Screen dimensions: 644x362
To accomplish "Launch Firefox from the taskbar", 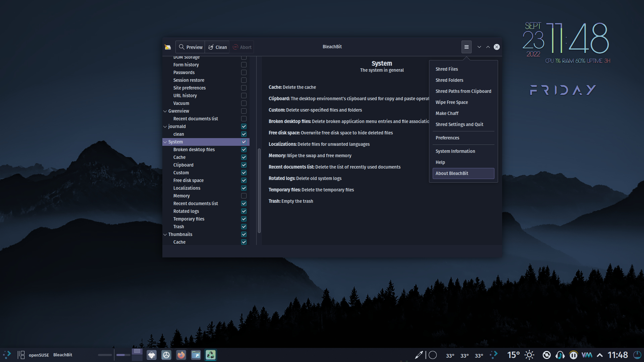I will [x=181, y=355].
